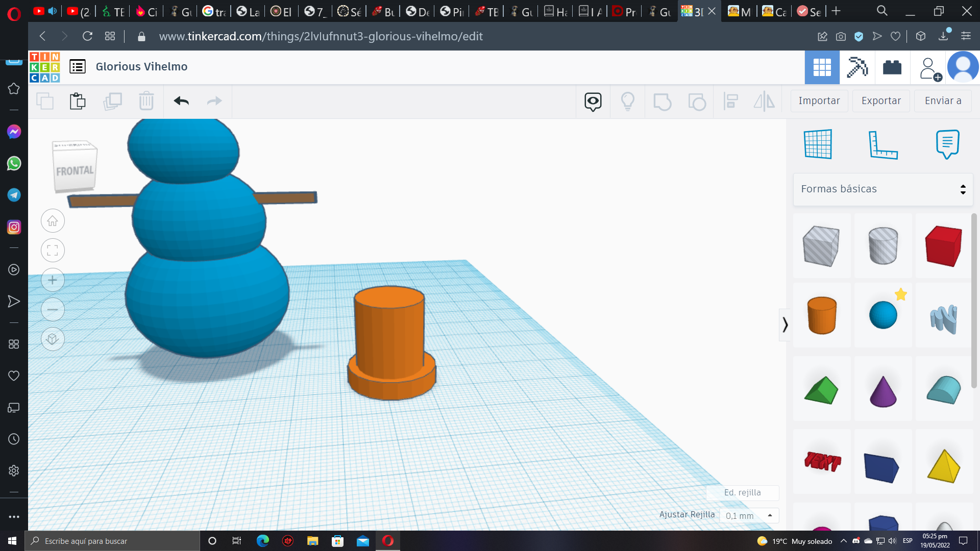Viewport: 980px width, 551px height.
Task: Click the home view button
Action: (53, 221)
